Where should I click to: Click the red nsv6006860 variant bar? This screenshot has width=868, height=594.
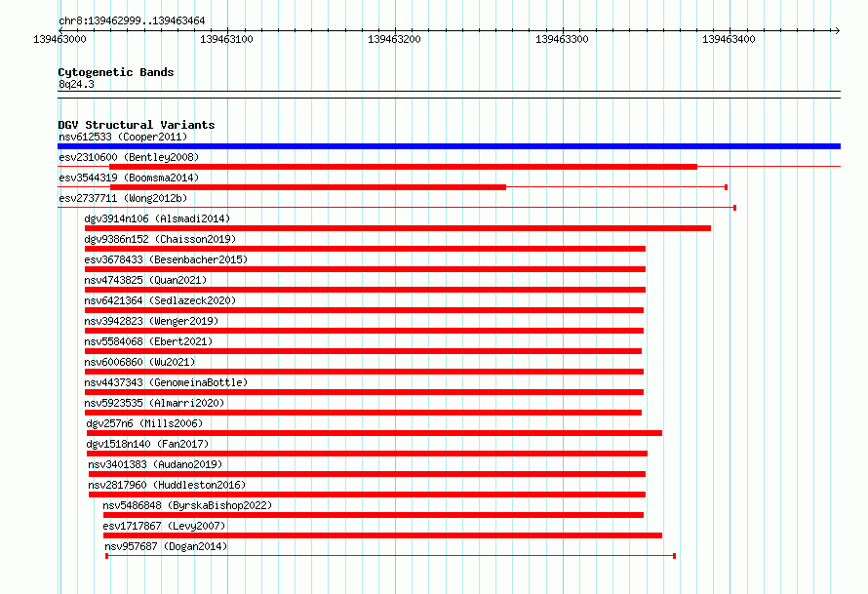(x=364, y=372)
